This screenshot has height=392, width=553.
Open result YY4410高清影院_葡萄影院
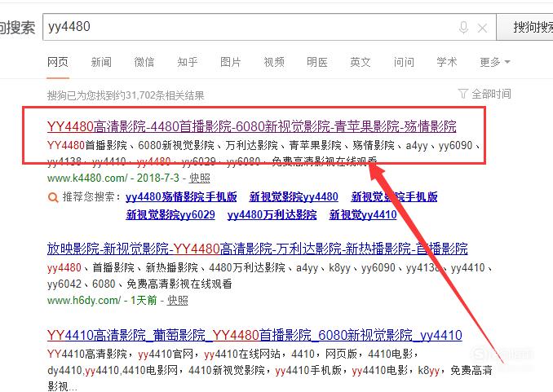(x=254, y=335)
